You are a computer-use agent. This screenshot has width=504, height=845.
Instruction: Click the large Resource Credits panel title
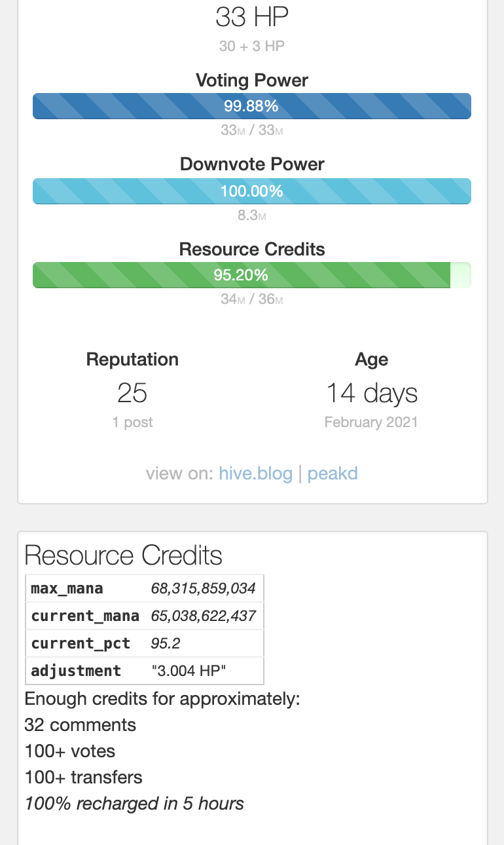[124, 556]
